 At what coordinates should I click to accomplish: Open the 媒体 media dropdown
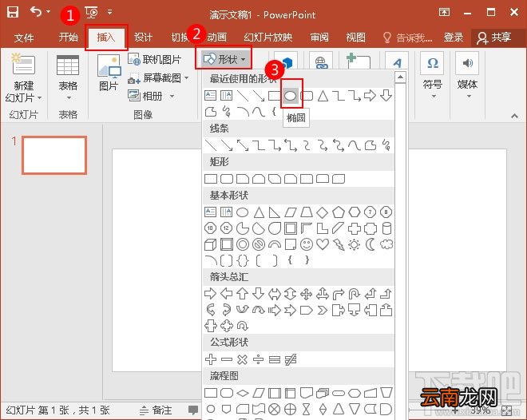point(467,76)
